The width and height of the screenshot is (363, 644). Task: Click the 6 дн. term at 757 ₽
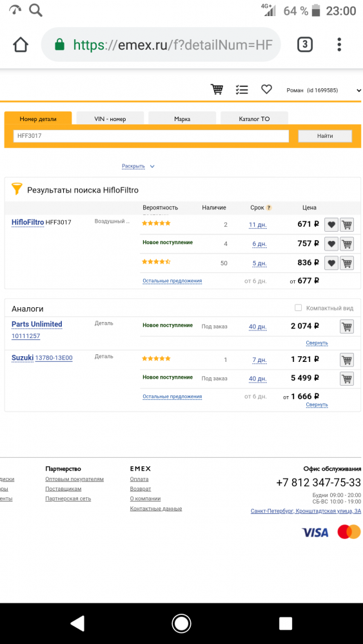[x=259, y=244]
